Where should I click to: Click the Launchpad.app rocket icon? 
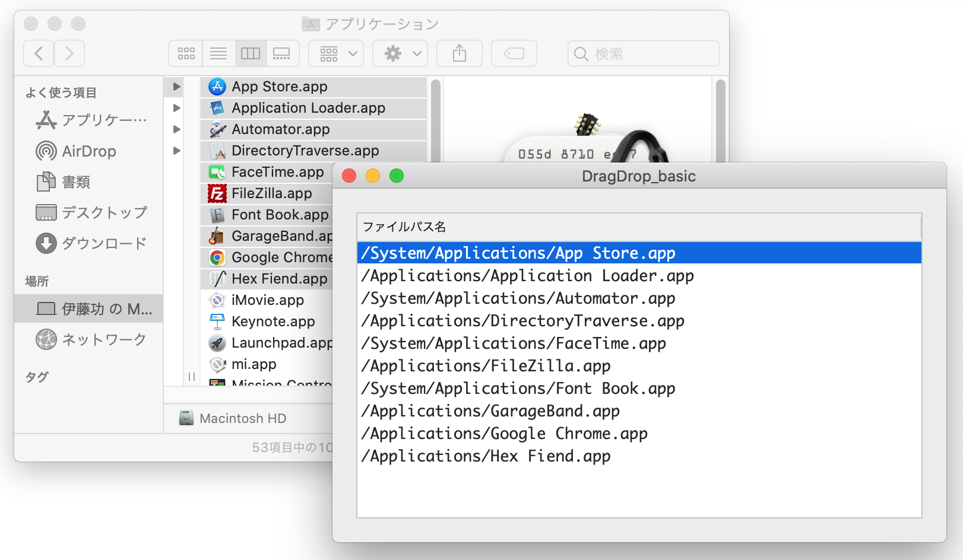pyautogui.click(x=217, y=343)
